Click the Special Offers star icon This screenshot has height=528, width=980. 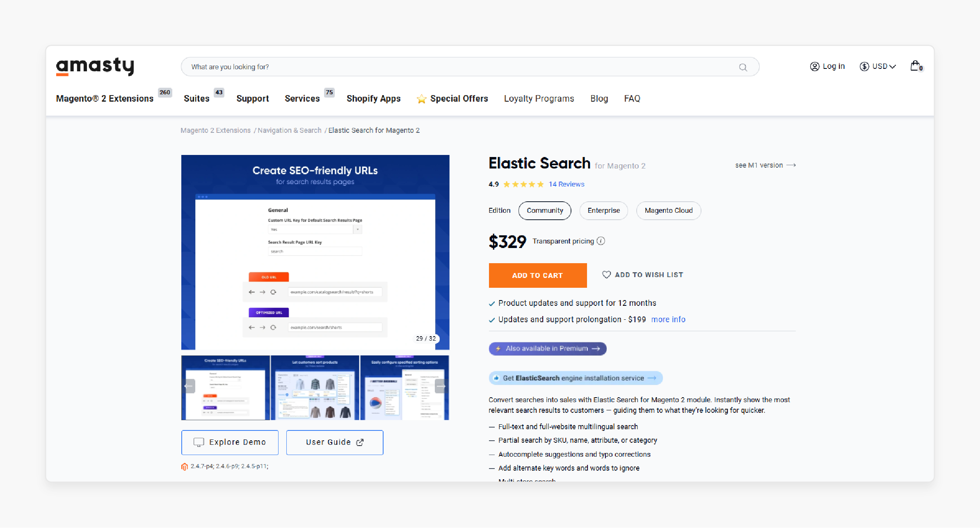[x=421, y=99]
